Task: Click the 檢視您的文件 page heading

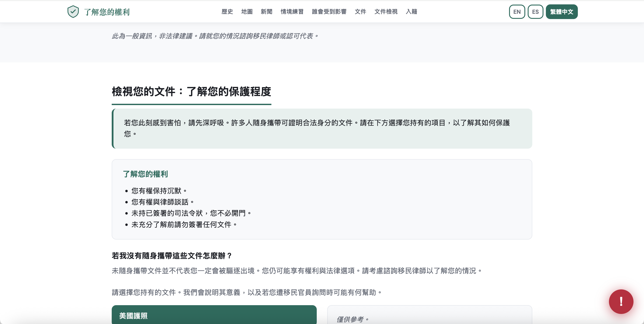Action: (191, 92)
